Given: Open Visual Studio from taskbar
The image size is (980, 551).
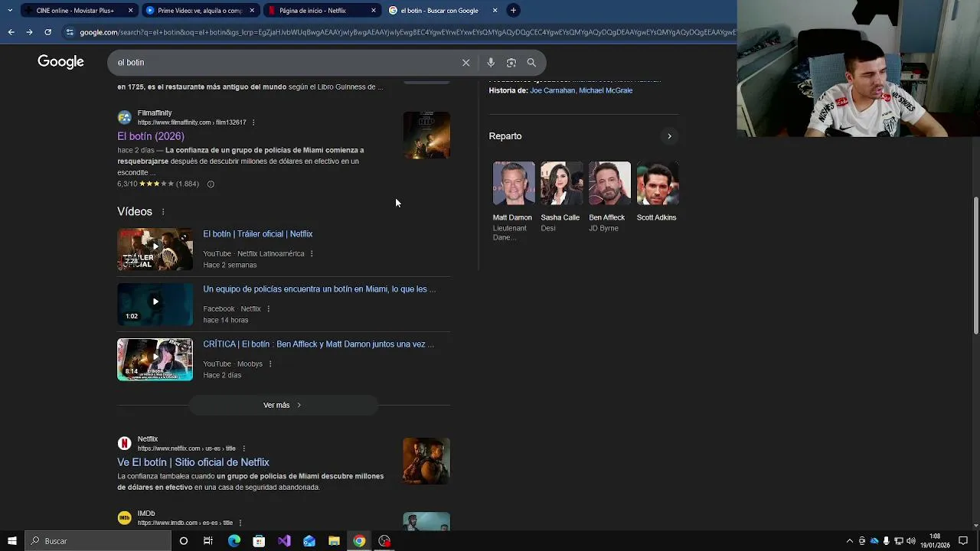Looking at the screenshot, I should coord(284,541).
